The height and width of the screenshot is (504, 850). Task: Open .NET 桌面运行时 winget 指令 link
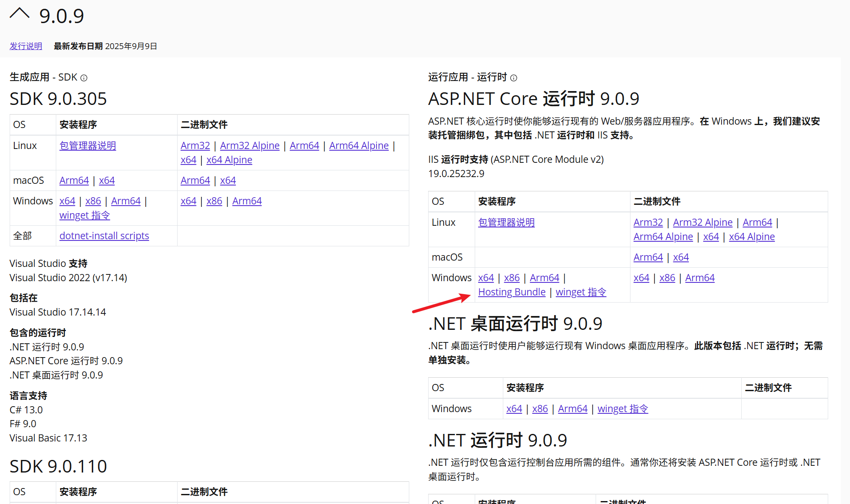pyautogui.click(x=622, y=409)
